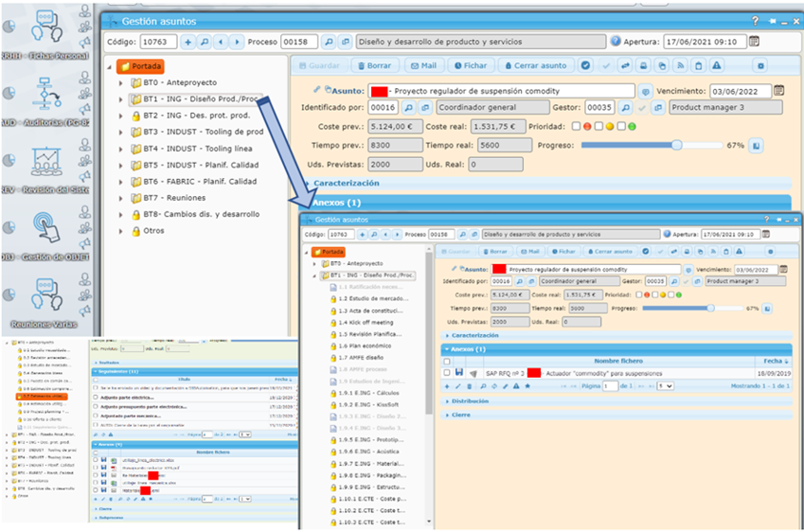804x532 pixels.
Task: Click the add (+) icon next to Código in the upper window
Action: (188, 42)
